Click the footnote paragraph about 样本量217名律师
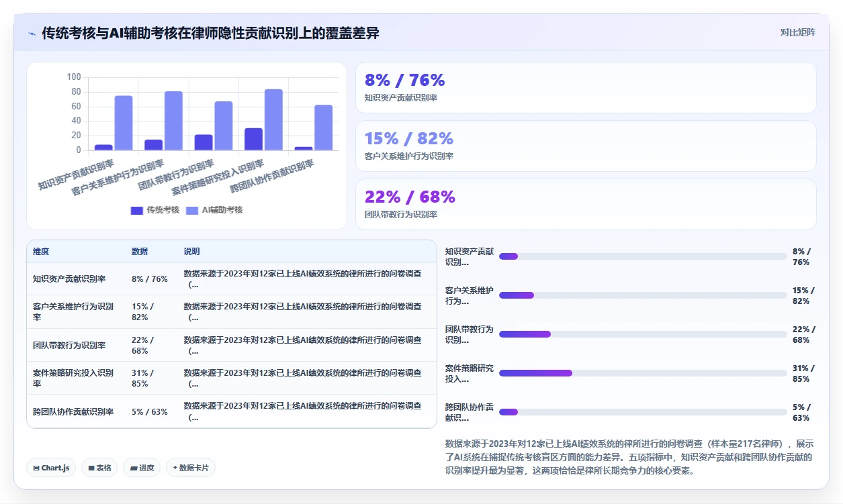The image size is (843, 504). point(630,457)
